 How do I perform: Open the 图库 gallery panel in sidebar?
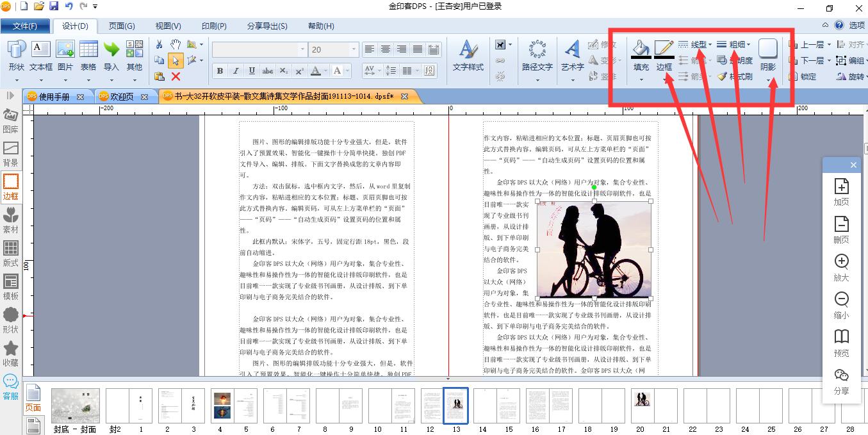tap(10, 120)
